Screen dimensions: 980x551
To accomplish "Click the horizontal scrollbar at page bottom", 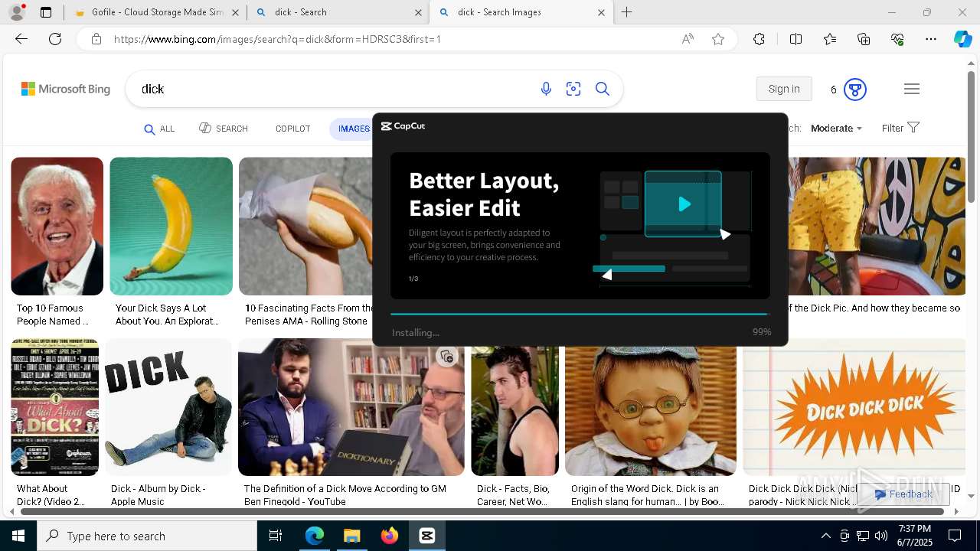I will (481, 510).
